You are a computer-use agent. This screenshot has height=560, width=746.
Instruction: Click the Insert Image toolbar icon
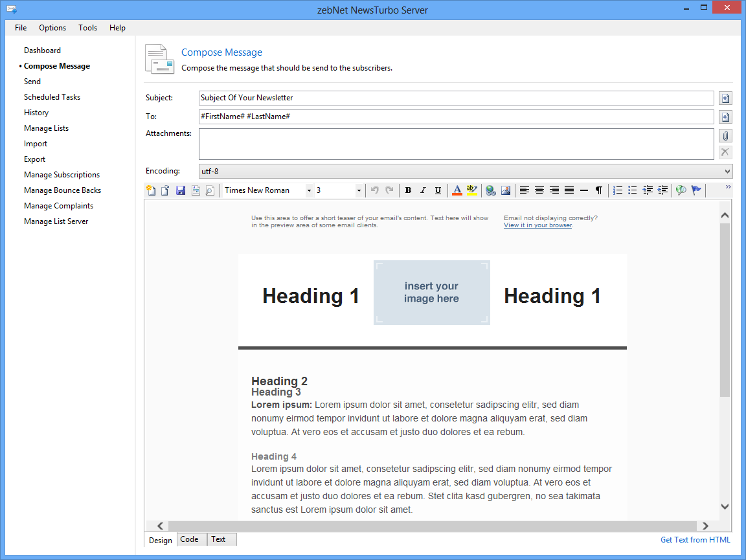click(506, 190)
